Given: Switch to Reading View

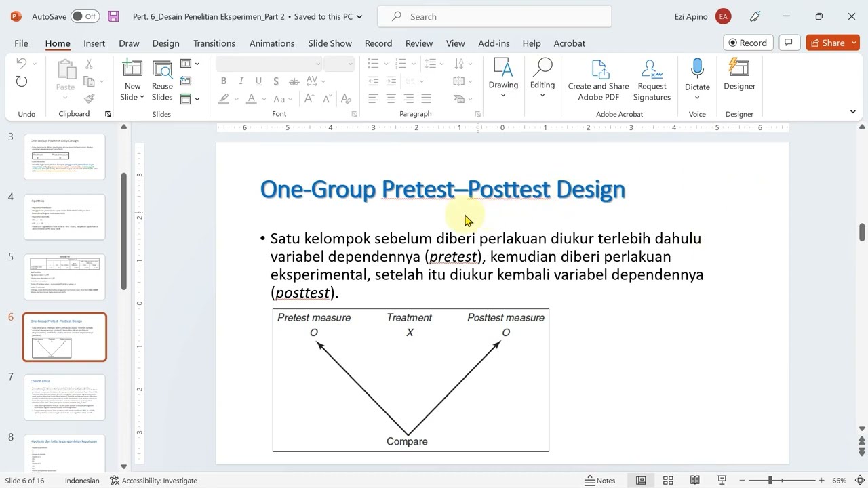Looking at the screenshot, I should coord(694,480).
